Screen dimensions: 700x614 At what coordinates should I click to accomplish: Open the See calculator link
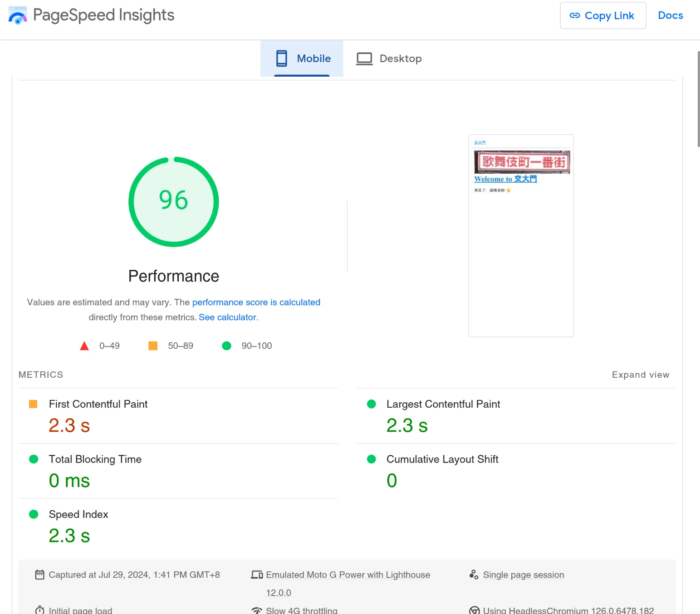pyautogui.click(x=228, y=317)
